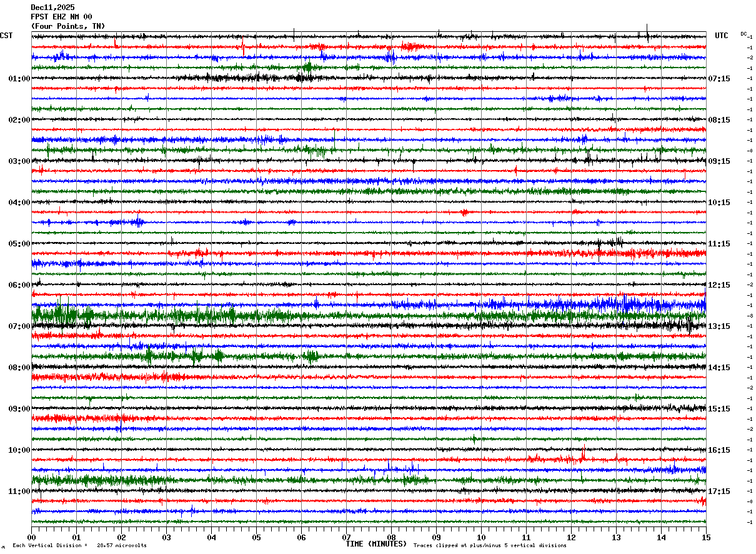Click the 07:15 UTC time label
Image resolution: width=756 pixels, height=554 pixels.
pyautogui.click(x=719, y=79)
